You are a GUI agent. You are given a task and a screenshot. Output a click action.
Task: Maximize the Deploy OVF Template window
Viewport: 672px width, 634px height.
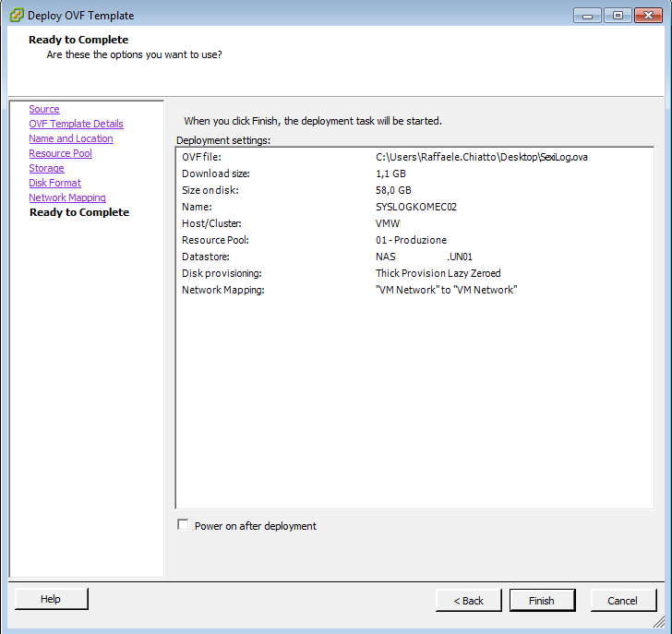point(618,16)
